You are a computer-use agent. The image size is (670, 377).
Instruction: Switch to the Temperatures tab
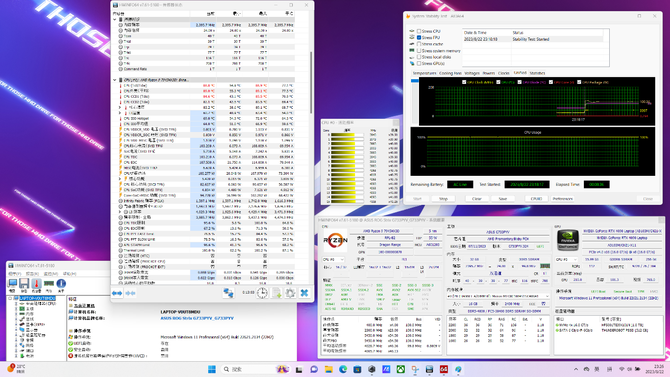click(x=424, y=73)
